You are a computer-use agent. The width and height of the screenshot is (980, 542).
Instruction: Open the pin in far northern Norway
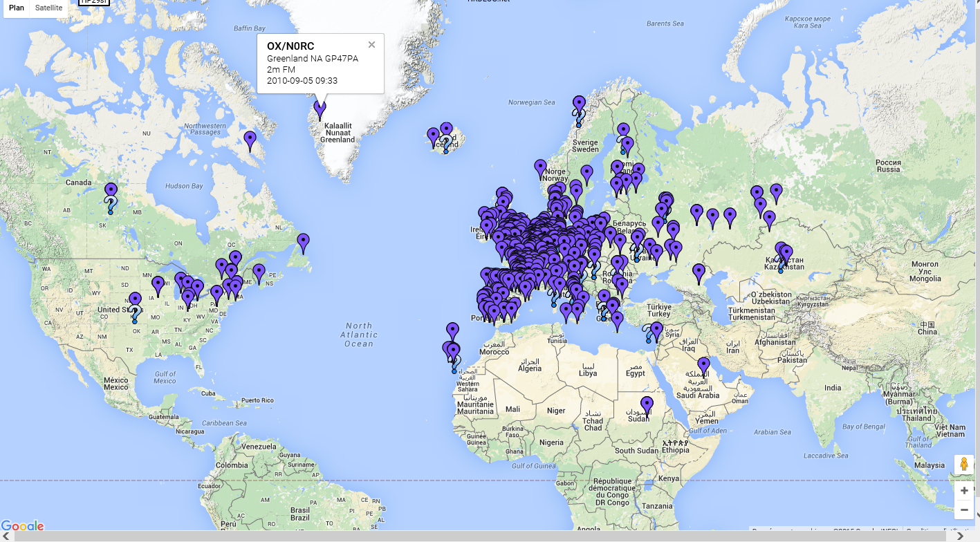tap(579, 104)
